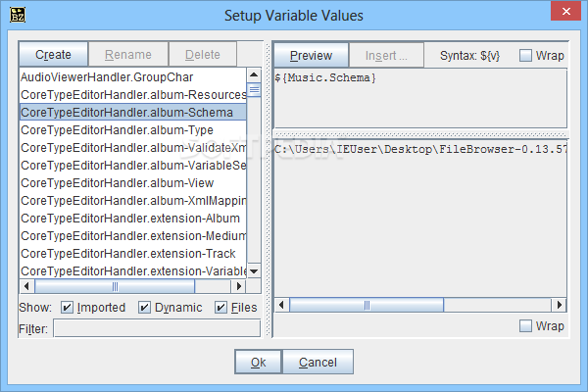Viewport: 588px width, 392px height.
Task: Enable Wrap next to Syntax label
Action: [525, 56]
